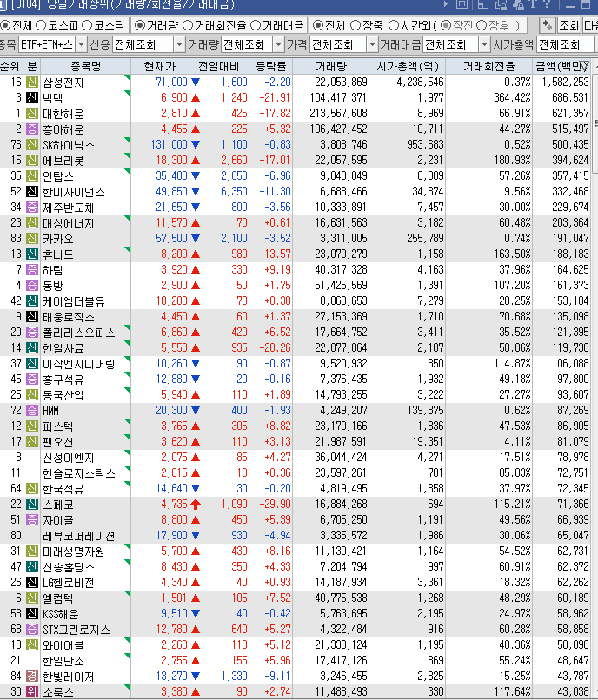Viewport: 598px width, 700px height.
Task: Click the 증 badge in the HMM row
Action: coord(32,410)
